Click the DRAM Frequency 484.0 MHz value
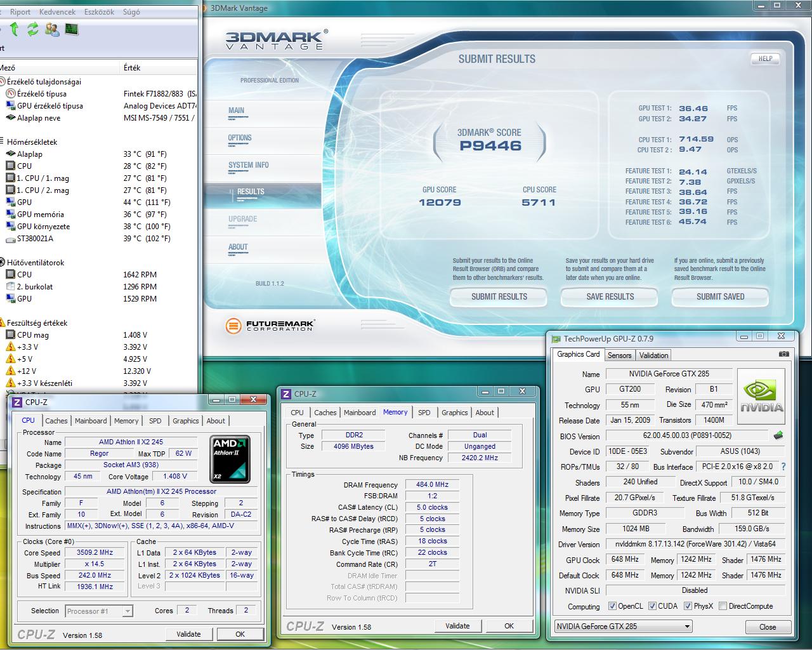This screenshot has width=812, height=650. [432, 484]
